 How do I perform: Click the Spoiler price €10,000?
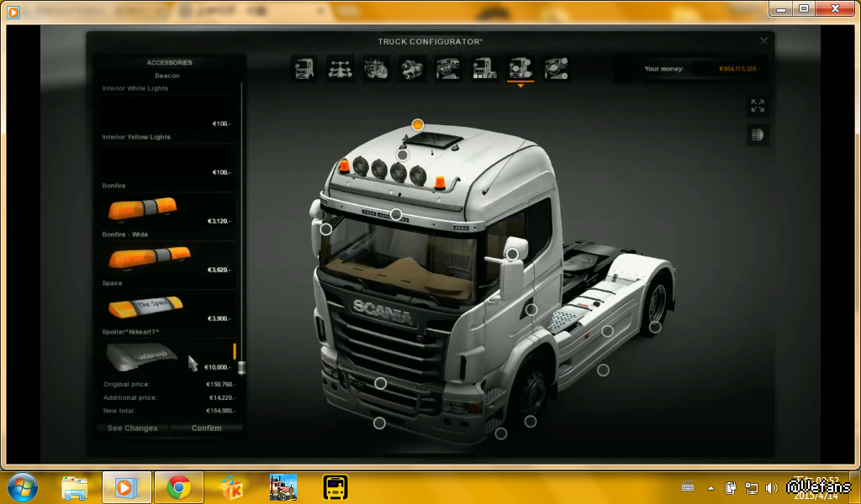(x=218, y=367)
